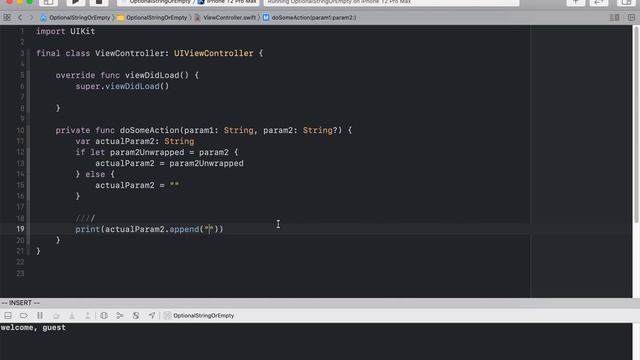Toggle the navigator sidebar button
The height and width of the screenshot is (360, 640).
coord(48,2)
